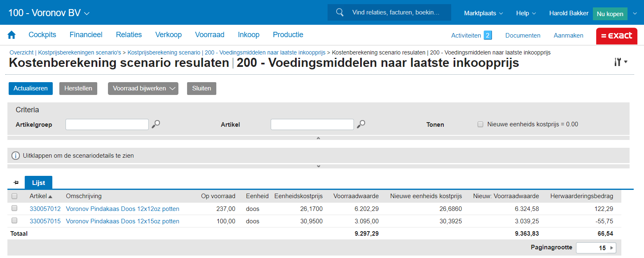This screenshot has height=258, width=644.
Task: Click the Eenheidskostprijs column header
Action: click(299, 196)
